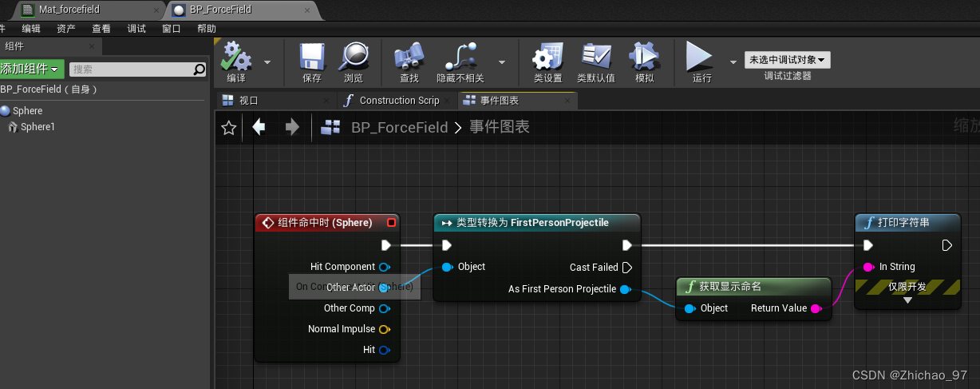This screenshot has height=389, width=980.
Task: Open 帮助 menu
Action: tap(206, 28)
